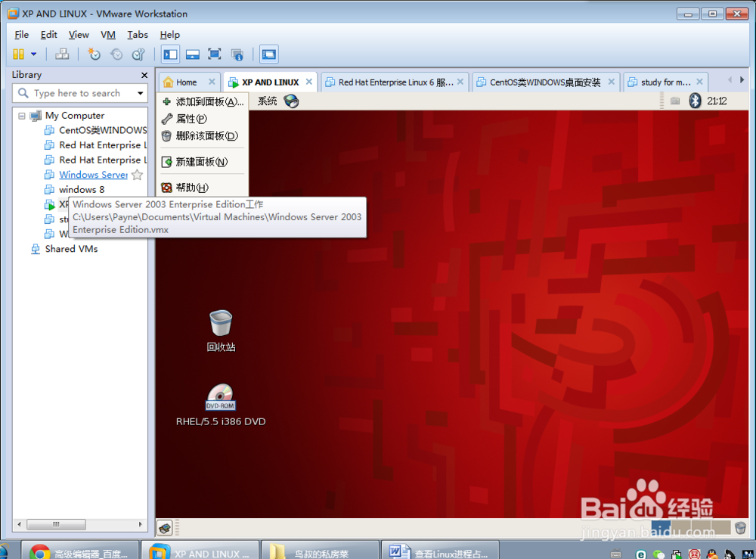Viewport: 756px width, 559px height.
Task: Click show desktop icon in bottom panel
Action: point(165,528)
